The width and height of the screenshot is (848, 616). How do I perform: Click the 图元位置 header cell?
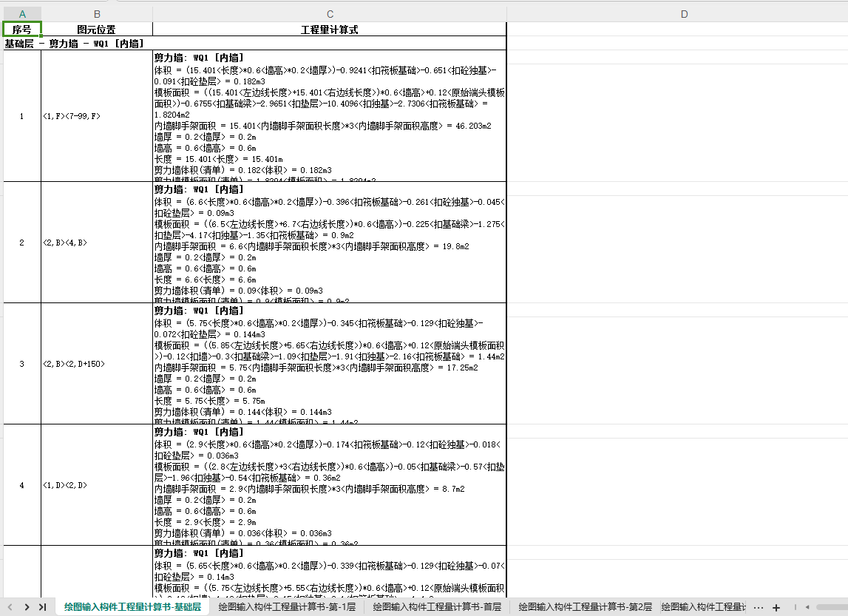click(x=97, y=29)
